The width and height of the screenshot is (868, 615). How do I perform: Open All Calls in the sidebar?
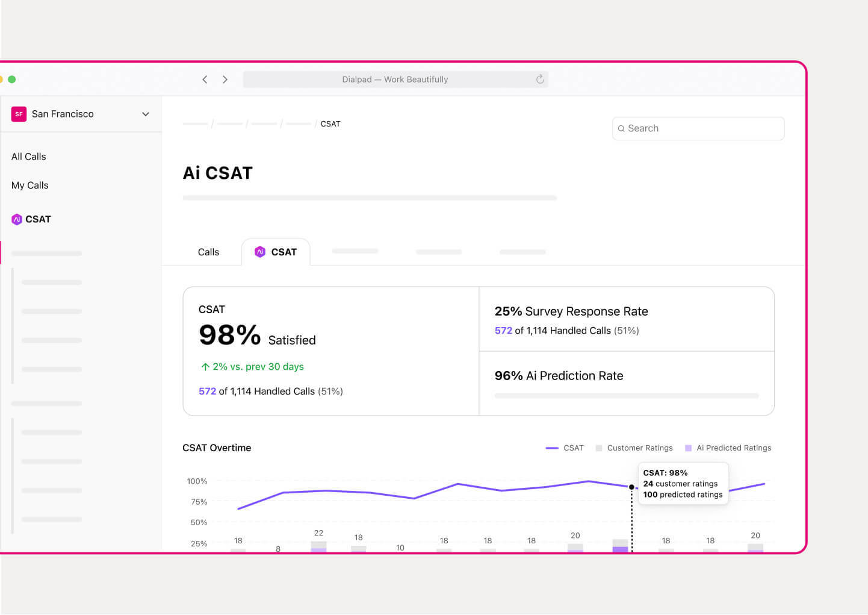[29, 157]
